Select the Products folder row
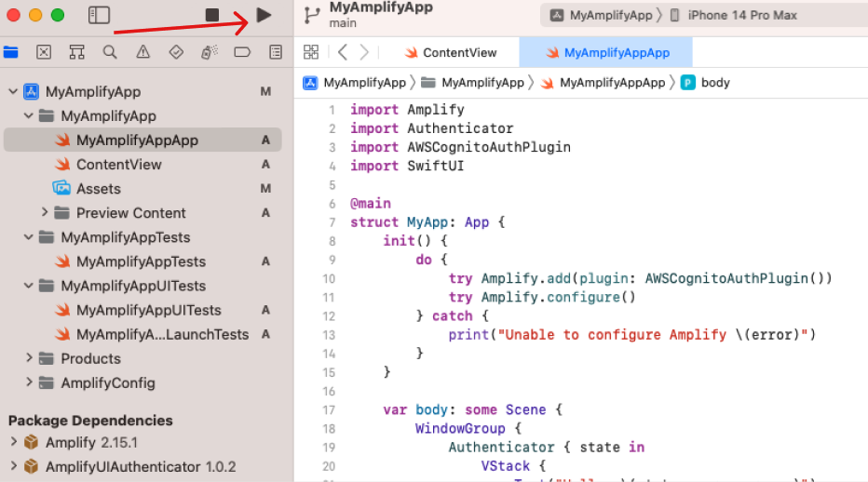Screen dimensions: 868x482 [x=142, y=358]
